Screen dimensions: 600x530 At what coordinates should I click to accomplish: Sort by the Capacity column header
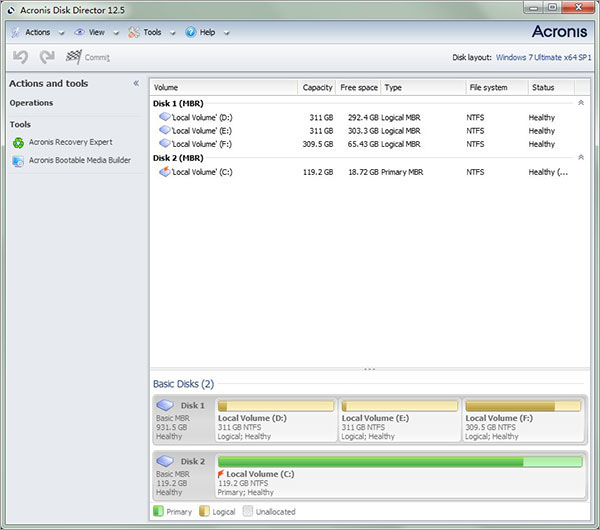point(317,88)
